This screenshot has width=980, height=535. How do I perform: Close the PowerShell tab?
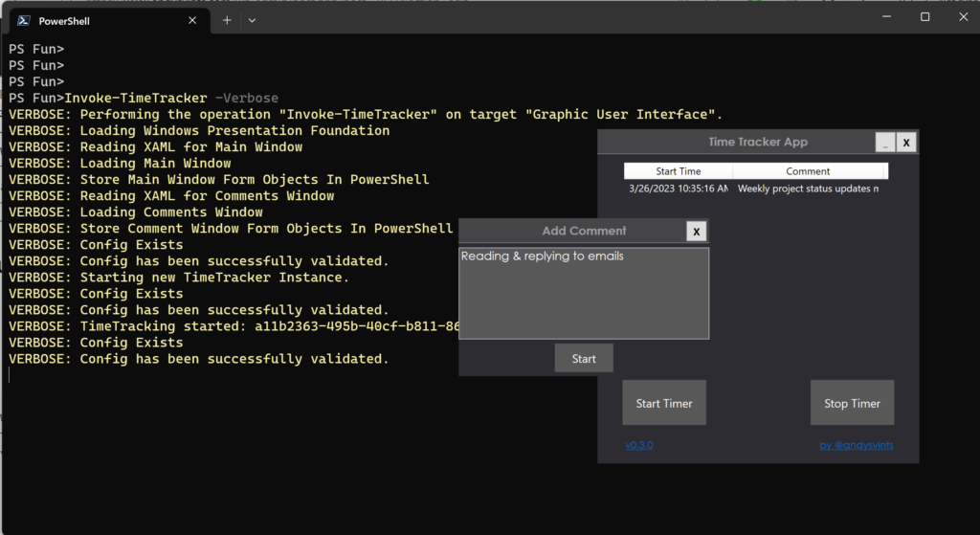tap(192, 21)
